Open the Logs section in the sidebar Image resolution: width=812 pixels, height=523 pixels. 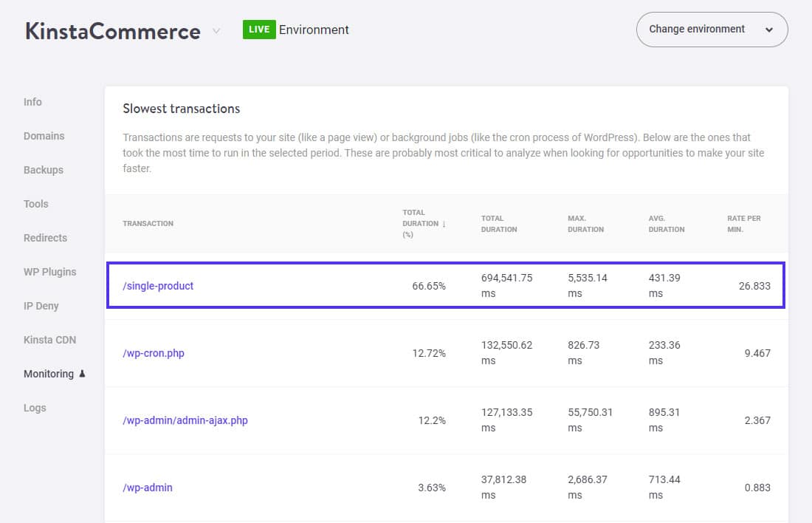pos(35,408)
